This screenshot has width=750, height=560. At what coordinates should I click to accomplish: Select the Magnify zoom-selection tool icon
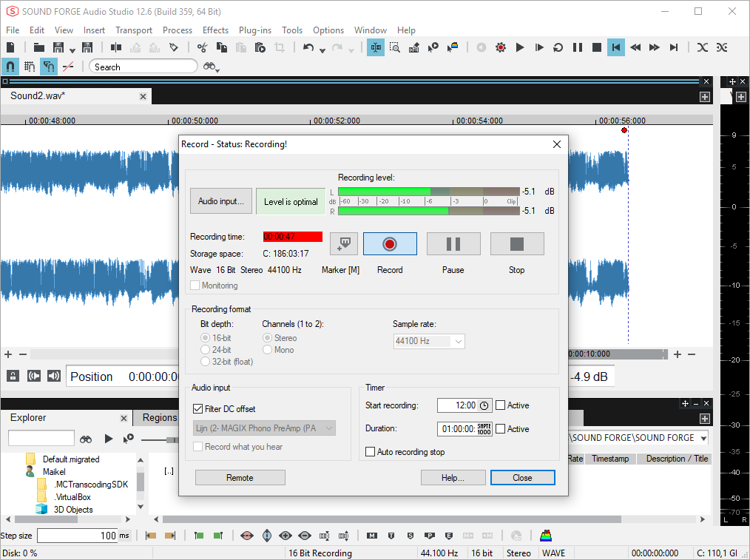click(395, 47)
